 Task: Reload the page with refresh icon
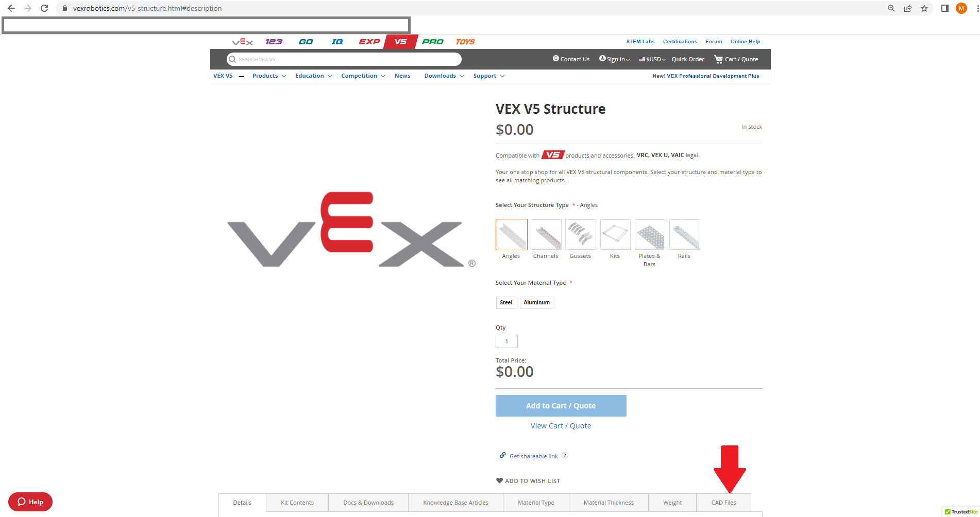coord(44,8)
